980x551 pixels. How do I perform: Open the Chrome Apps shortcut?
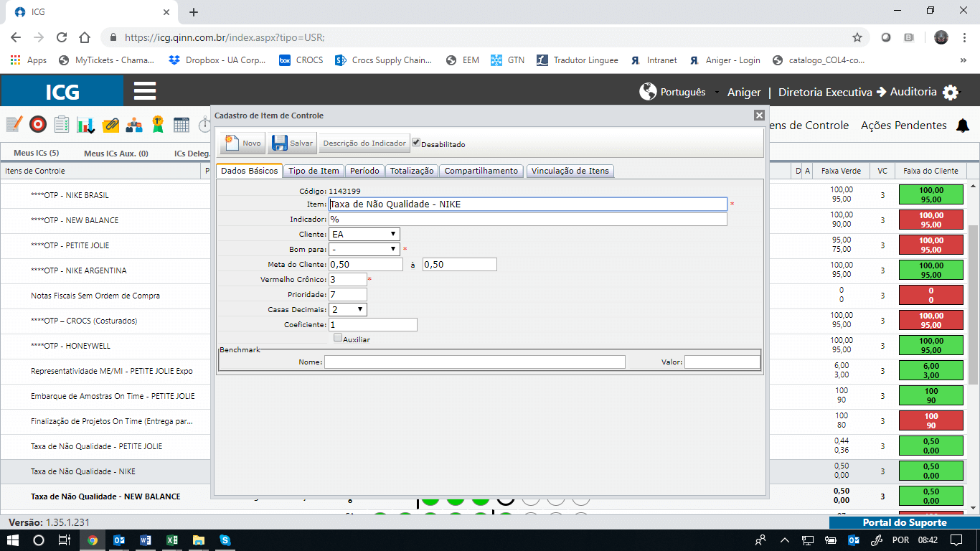(29, 60)
